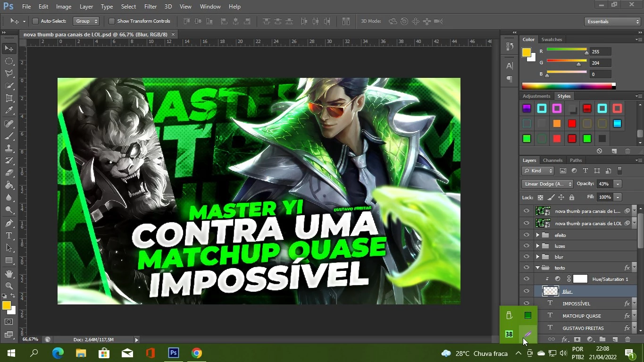Open the Linear Dodge blend mode dropdown

coord(547,184)
